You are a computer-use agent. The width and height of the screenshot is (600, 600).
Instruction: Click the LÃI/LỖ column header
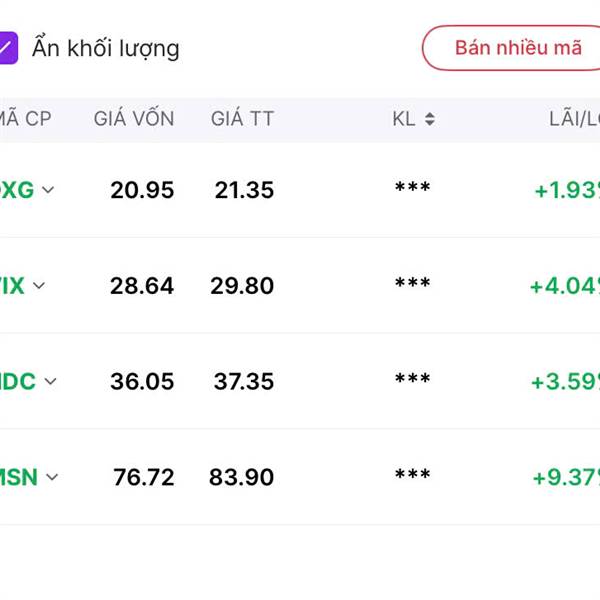pos(573,119)
